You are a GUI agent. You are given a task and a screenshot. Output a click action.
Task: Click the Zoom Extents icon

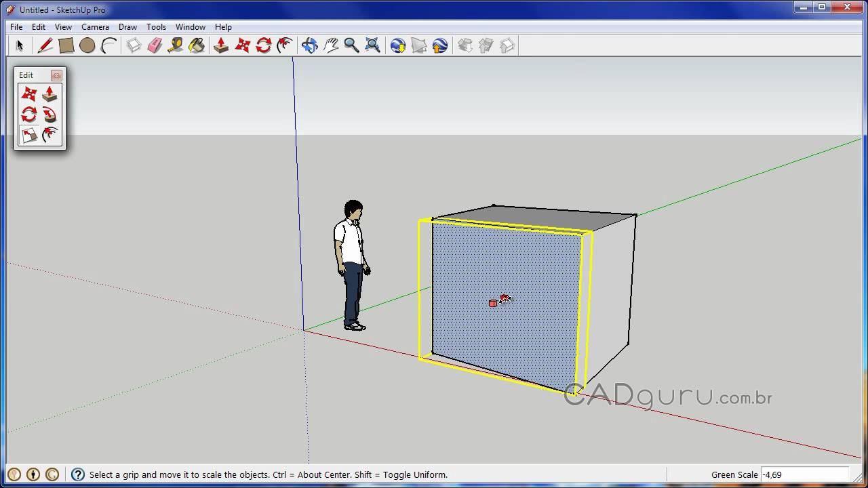pyautogui.click(x=372, y=45)
